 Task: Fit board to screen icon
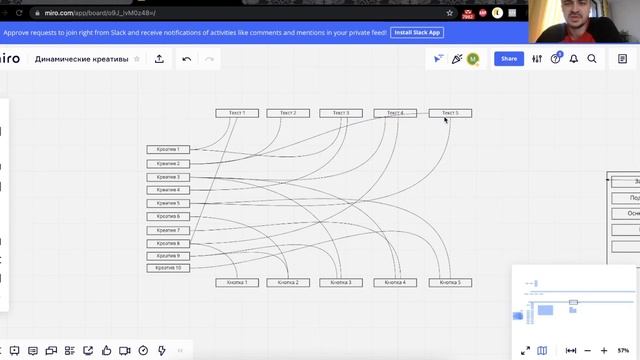tap(571, 351)
